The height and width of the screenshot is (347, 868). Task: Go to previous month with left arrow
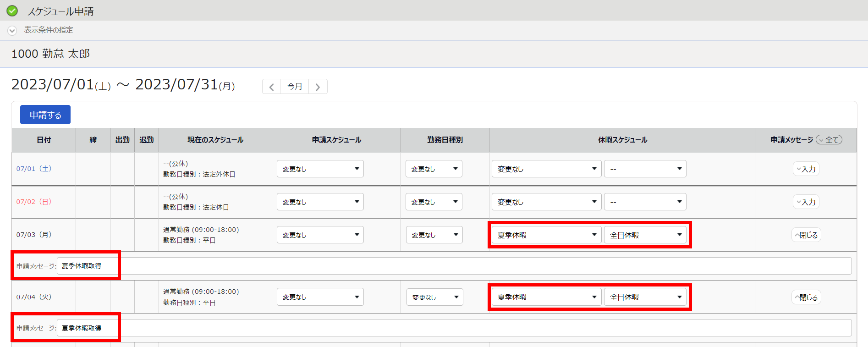click(x=271, y=87)
